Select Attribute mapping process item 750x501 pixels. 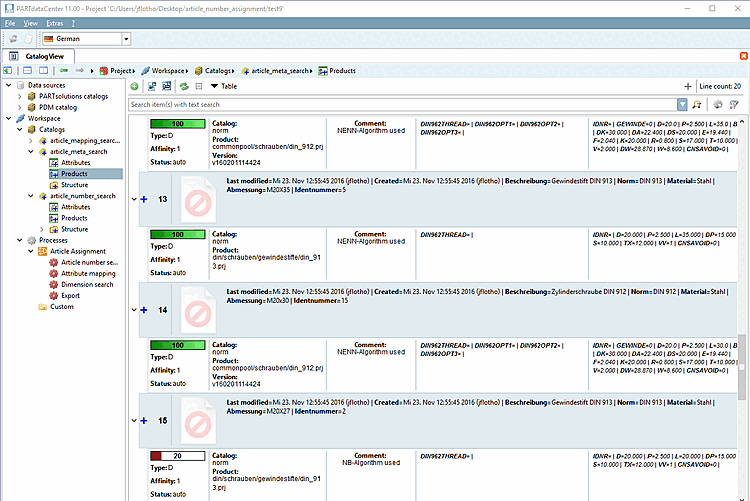click(x=88, y=273)
